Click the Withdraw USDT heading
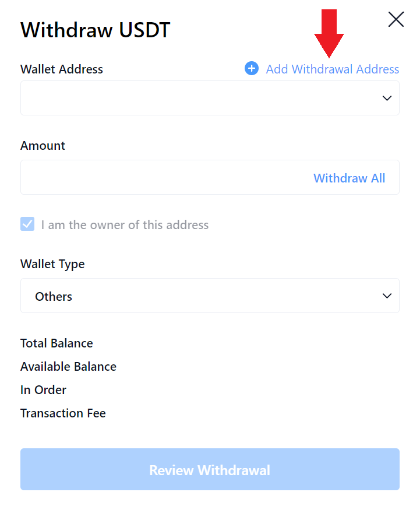 pyautogui.click(x=96, y=30)
